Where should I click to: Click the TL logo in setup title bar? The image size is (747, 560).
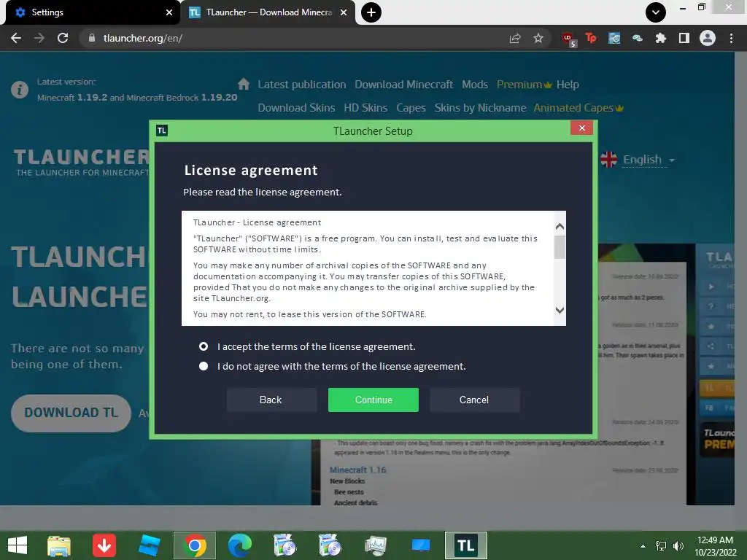pyautogui.click(x=161, y=131)
